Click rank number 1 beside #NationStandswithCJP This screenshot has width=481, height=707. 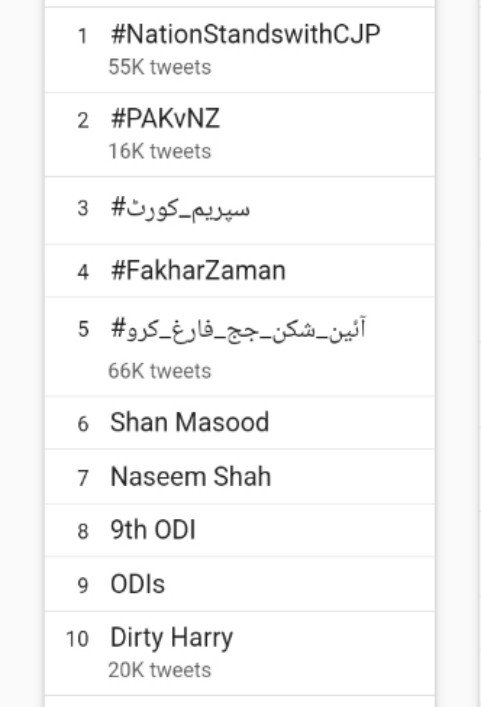click(82, 36)
